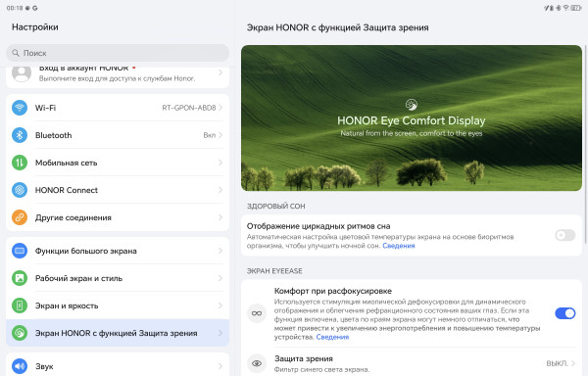This screenshot has width=588, height=376.
Task: Open the Wi-Fi settings entry
Action: coord(118,108)
